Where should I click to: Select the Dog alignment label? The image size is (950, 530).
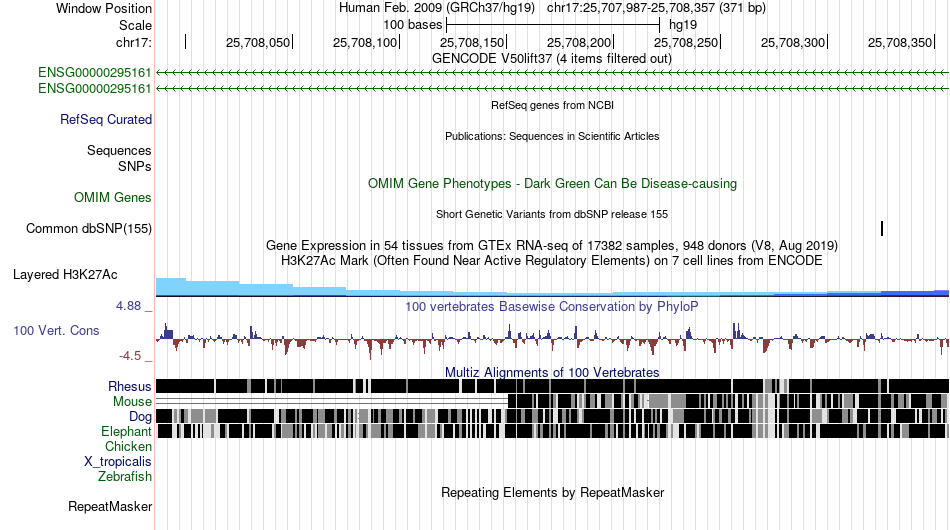140,416
